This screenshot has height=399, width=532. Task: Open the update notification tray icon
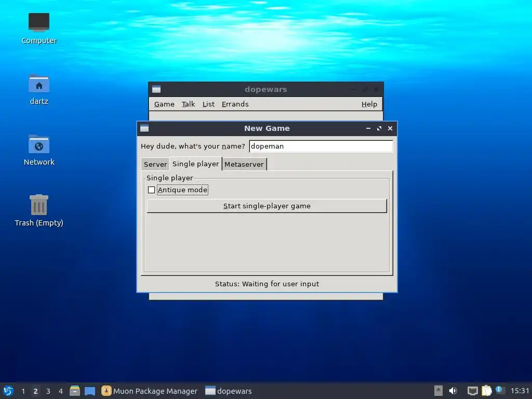click(500, 390)
